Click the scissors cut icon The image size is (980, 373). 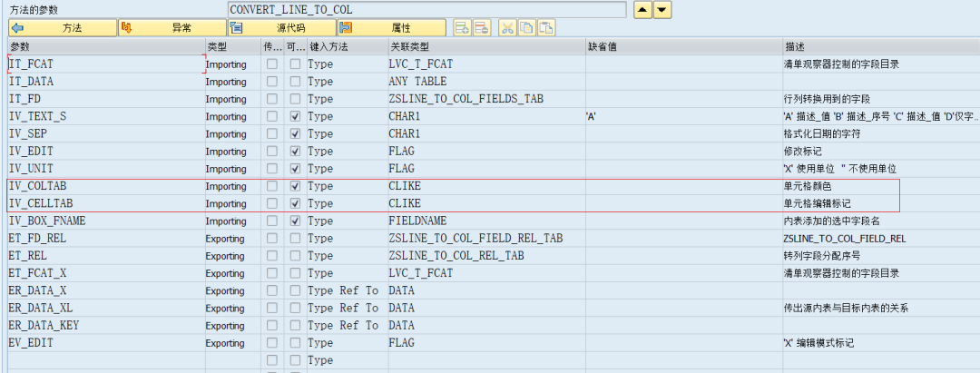pyautogui.click(x=507, y=28)
